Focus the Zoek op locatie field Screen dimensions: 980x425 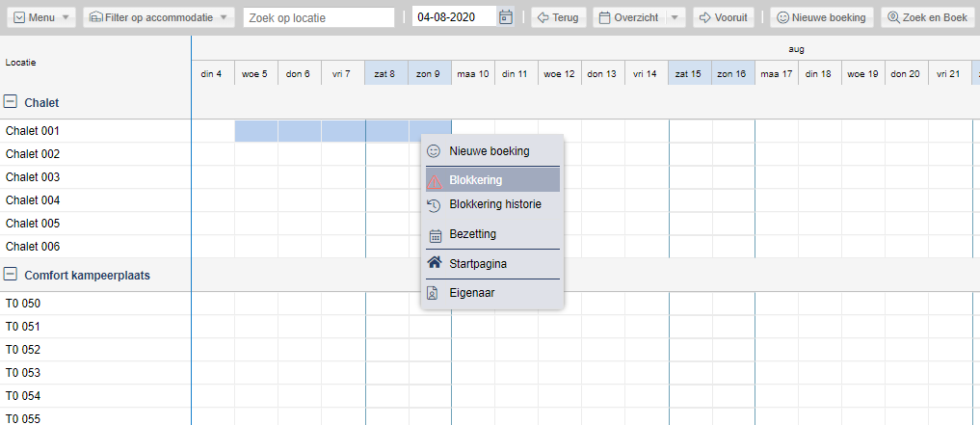tap(319, 17)
